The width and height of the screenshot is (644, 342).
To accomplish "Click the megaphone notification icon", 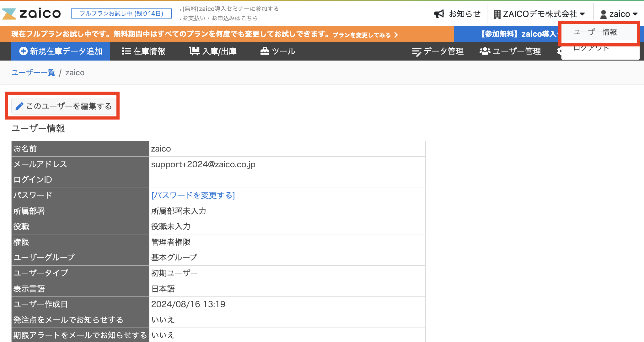I will (439, 14).
